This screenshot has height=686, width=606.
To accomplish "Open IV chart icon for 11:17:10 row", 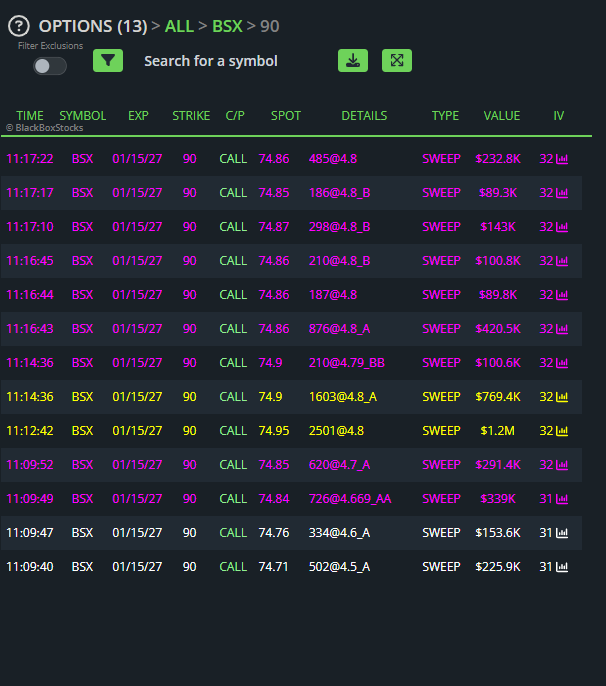I will [x=562, y=227].
